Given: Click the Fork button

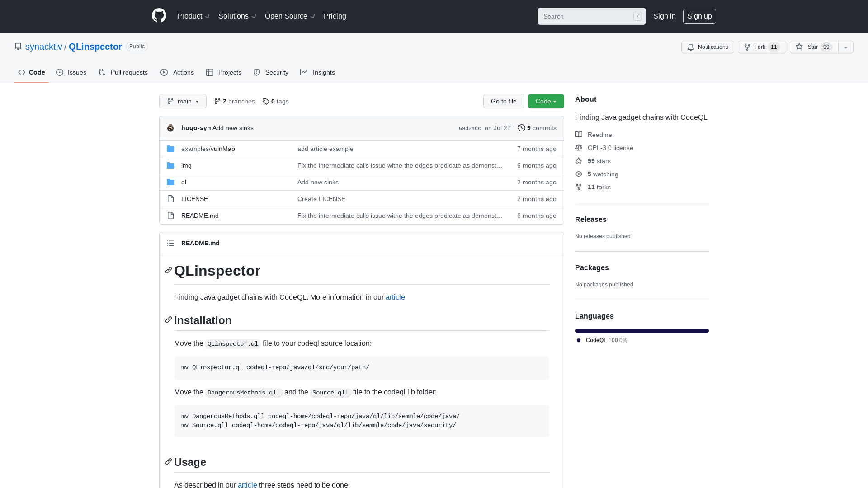Looking at the screenshot, I should [x=761, y=47].
